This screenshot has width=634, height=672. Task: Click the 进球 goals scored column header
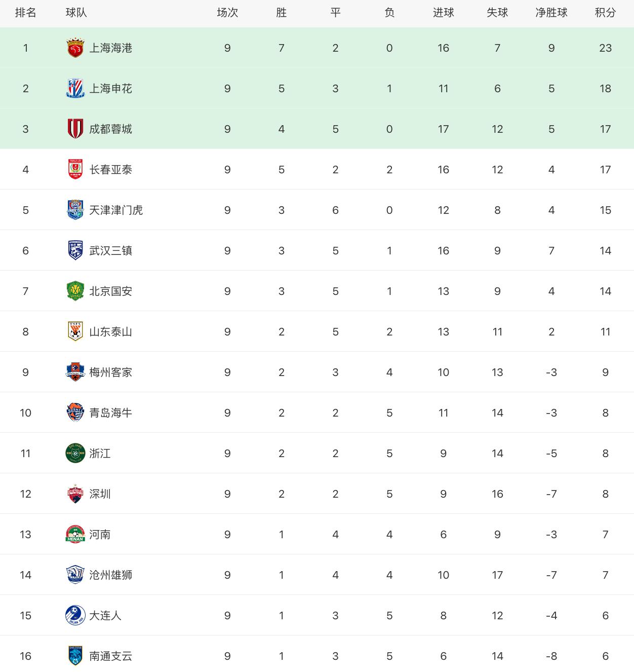coord(443,13)
